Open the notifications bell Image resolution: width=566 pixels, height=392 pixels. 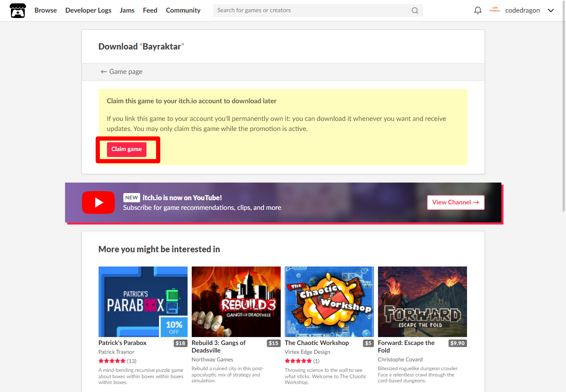pos(477,10)
